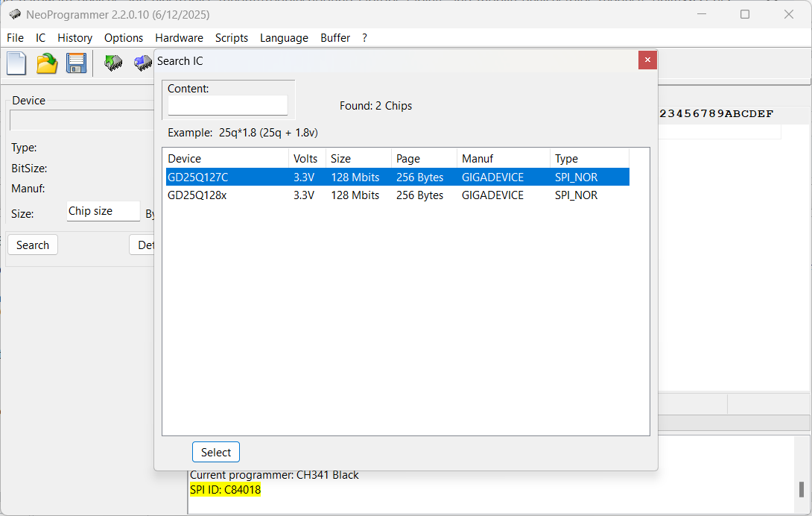Viewport: 812px width, 516px height.
Task: Open the Buffer menu
Action: point(335,38)
